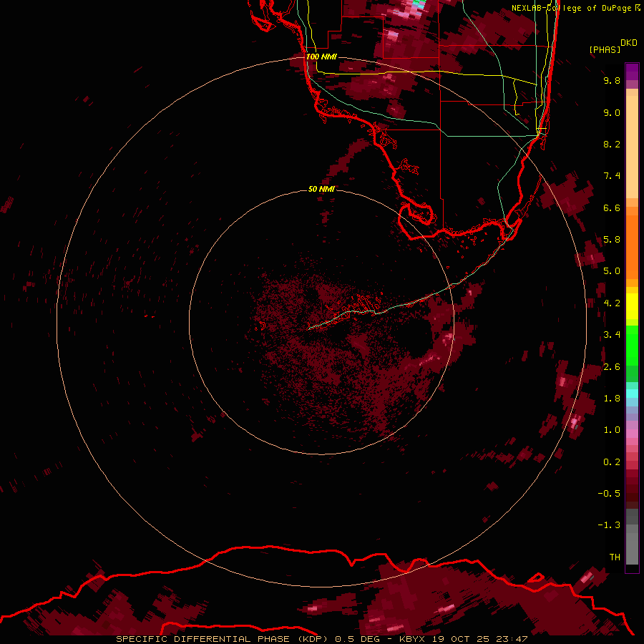Click the 5.8 scale value
The width and height of the screenshot is (644, 644).
tap(612, 240)
